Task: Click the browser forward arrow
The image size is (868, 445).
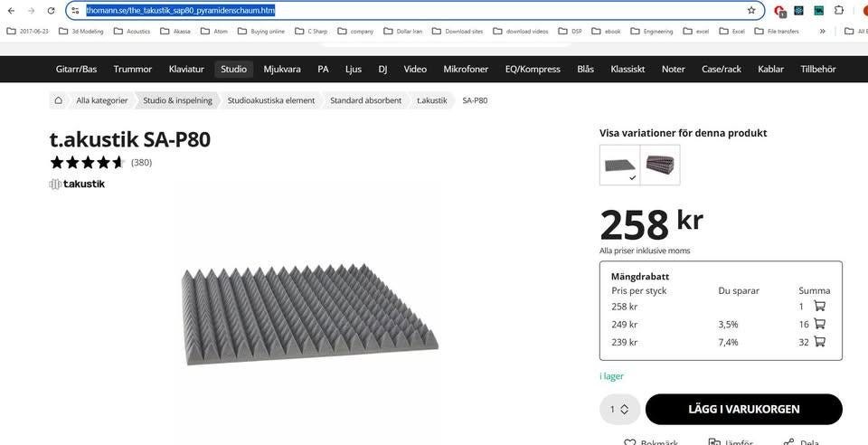Action: (x=31, y=11)
